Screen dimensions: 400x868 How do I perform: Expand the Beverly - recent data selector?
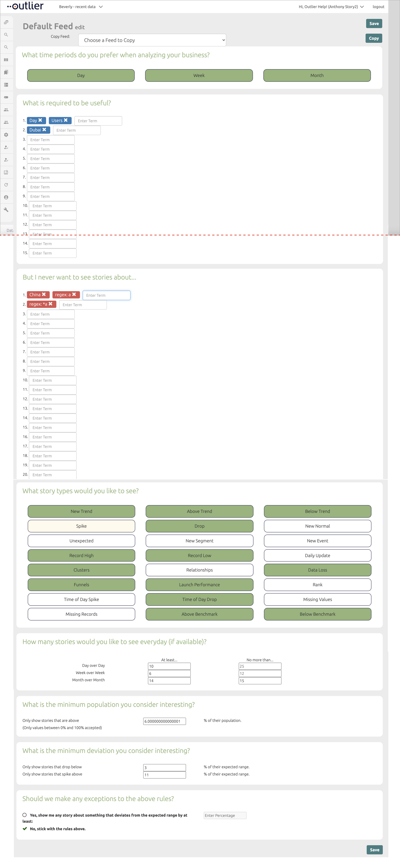81,7
